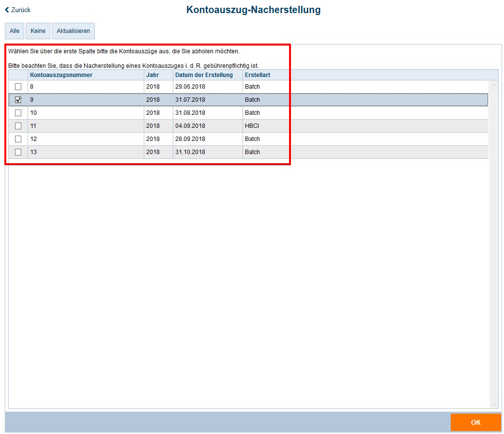
Task: Click the Erstellart column header
Action: pyautogui.click(x=259, y=75)
